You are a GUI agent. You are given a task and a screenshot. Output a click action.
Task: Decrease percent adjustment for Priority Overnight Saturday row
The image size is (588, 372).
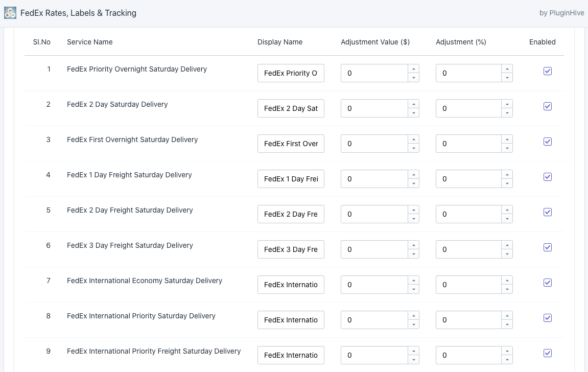coord(507,78)
